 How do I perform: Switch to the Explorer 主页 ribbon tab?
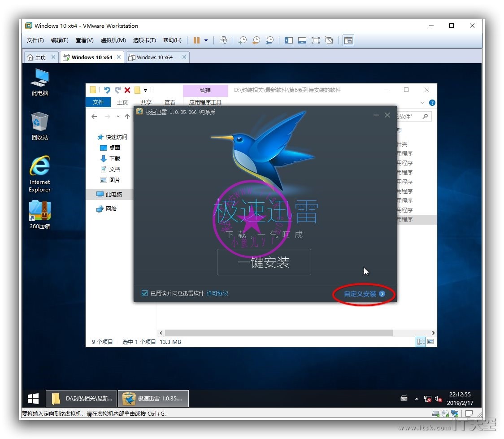click(122, 102)
